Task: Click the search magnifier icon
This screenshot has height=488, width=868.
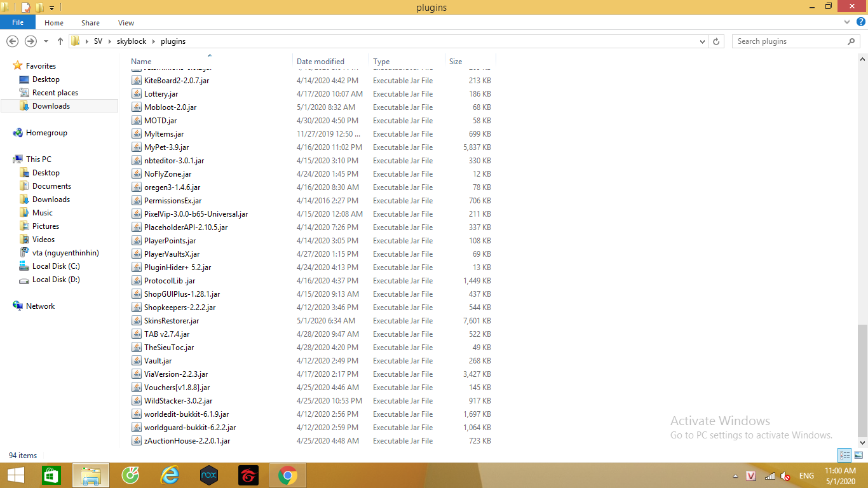Action: point(851,41)
